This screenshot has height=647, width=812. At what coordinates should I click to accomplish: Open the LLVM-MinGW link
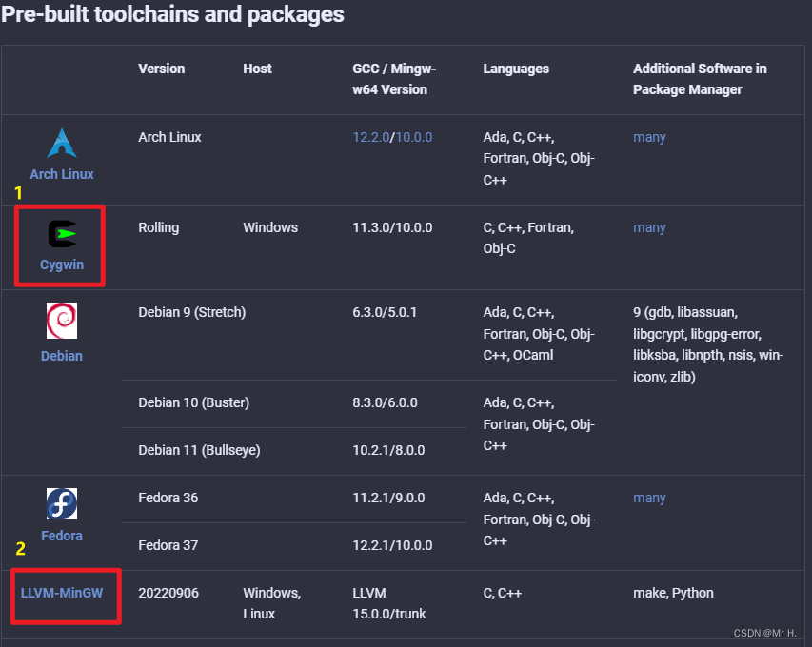coord(62,593)
